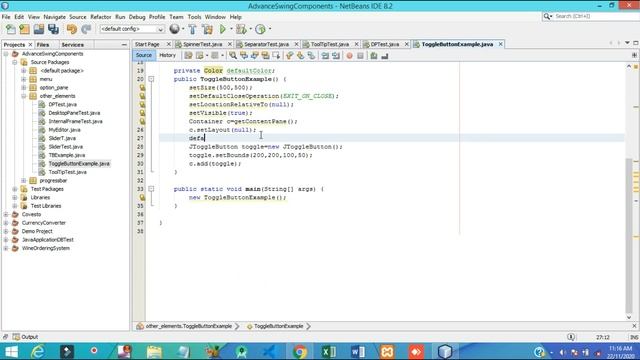
Task: Undo the last edit using toolbar
Action: point(72,29)
